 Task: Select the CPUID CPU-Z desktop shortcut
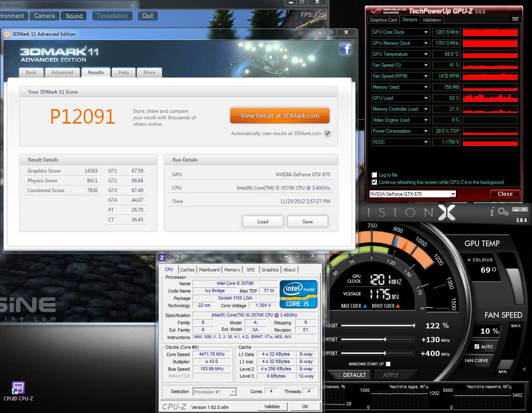coord(18,391)
